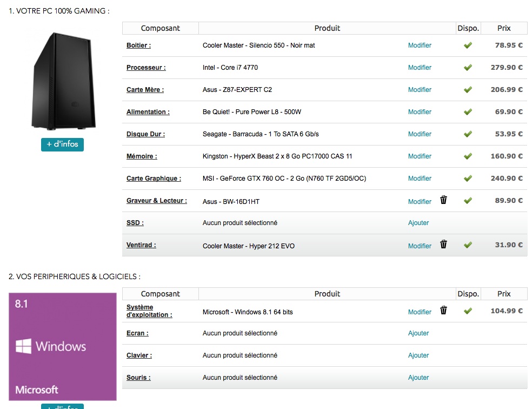Viewport: 532px width, 409px height.
Task: Click Seagate - Barracuda - 1 To product text
Action: tap(261, 134)
